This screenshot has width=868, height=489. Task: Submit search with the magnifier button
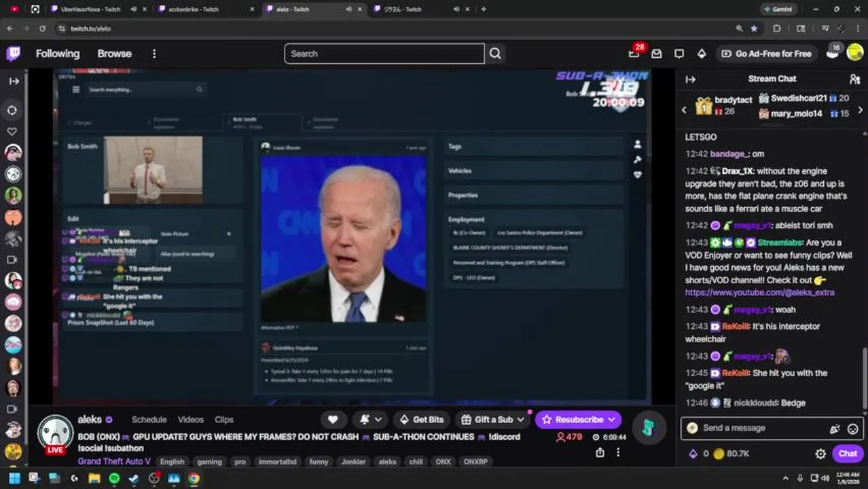coord(495,54)
